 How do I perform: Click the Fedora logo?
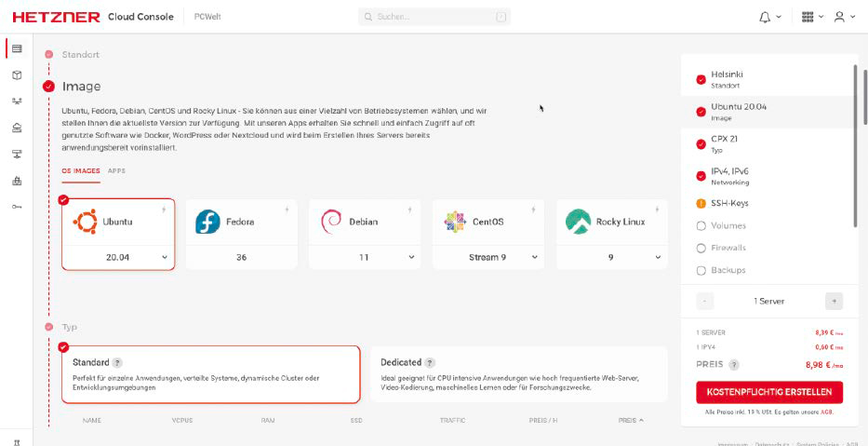point(208,222)
